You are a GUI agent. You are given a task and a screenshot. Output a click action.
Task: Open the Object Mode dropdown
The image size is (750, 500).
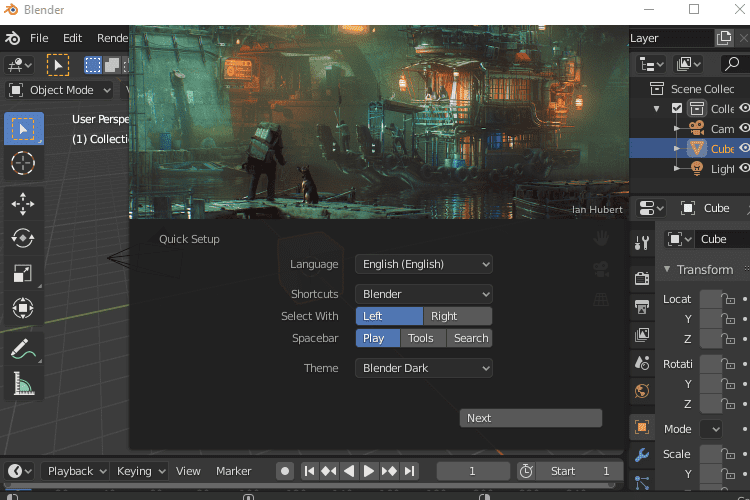59,90
